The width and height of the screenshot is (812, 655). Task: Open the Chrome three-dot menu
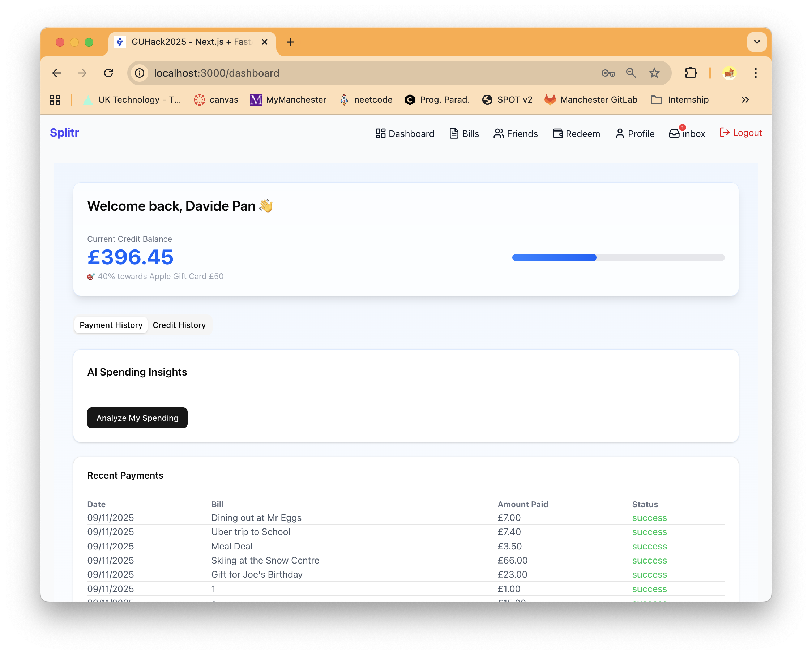click(755, 73)
